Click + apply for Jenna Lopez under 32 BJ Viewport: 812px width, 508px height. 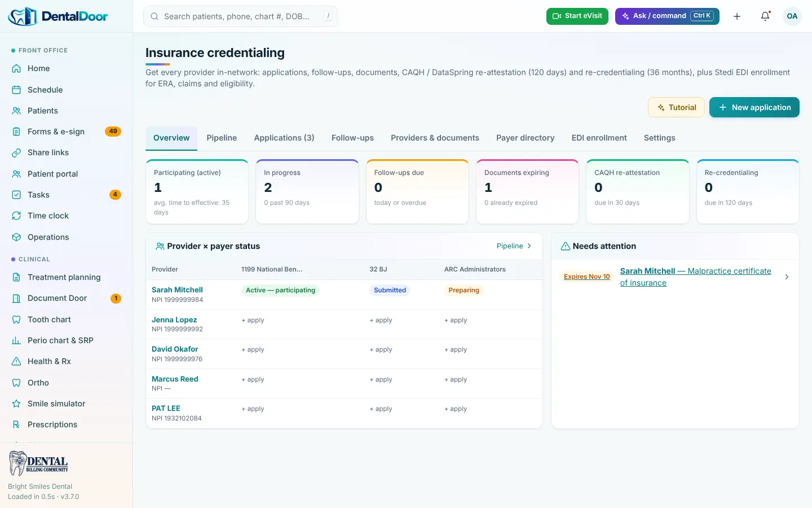(381, 320)
